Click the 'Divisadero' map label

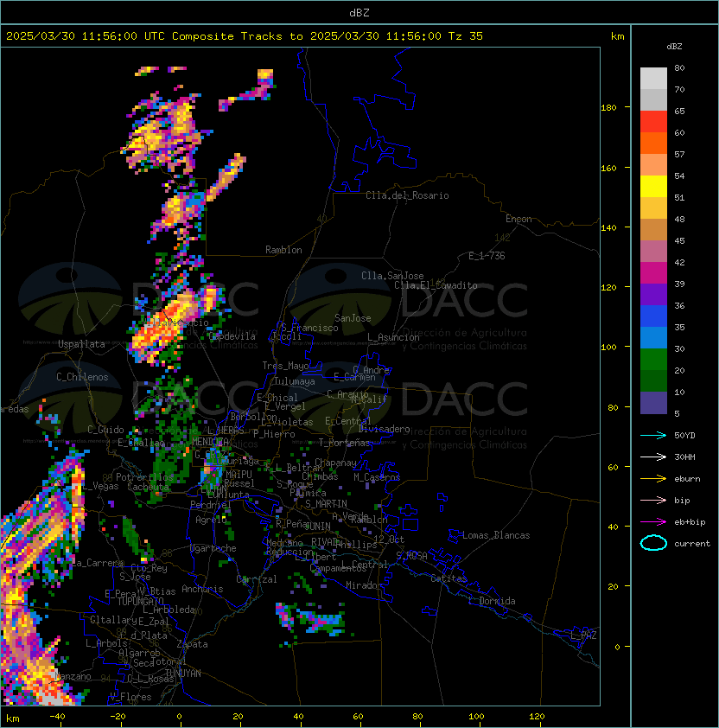[x=384, y=429]
